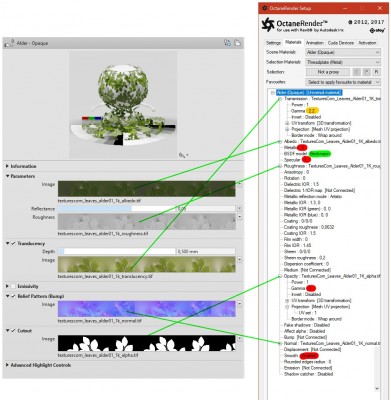Open the Scene Materials dropdown

pyautogui.click(x=343, y=52)
